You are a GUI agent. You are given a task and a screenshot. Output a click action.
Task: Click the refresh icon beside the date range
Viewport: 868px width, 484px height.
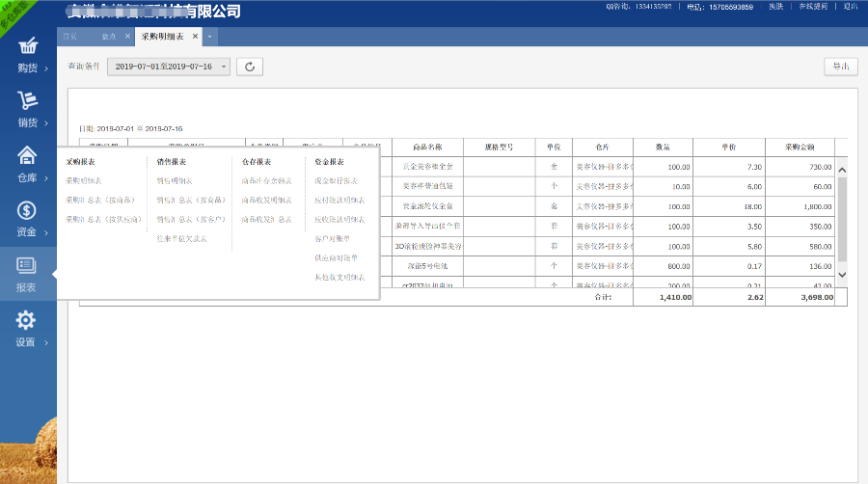250,67
